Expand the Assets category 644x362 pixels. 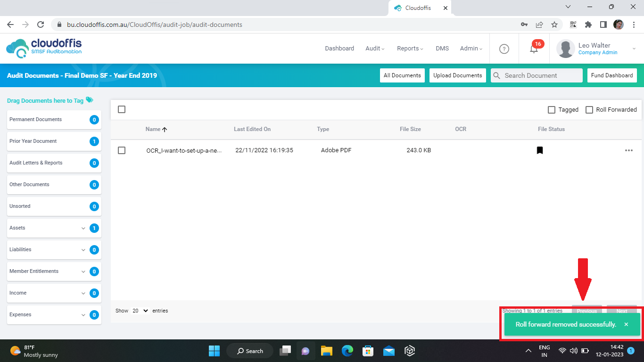point(83,228)
